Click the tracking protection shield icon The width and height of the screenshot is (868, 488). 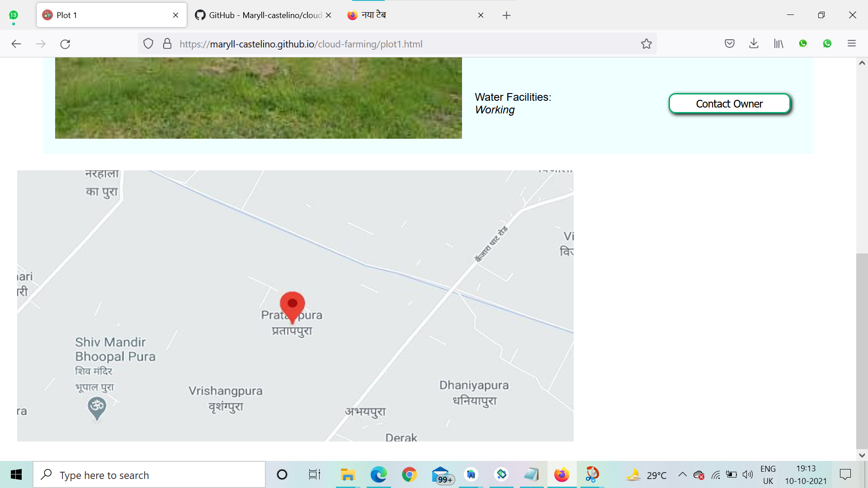[148, 44]
